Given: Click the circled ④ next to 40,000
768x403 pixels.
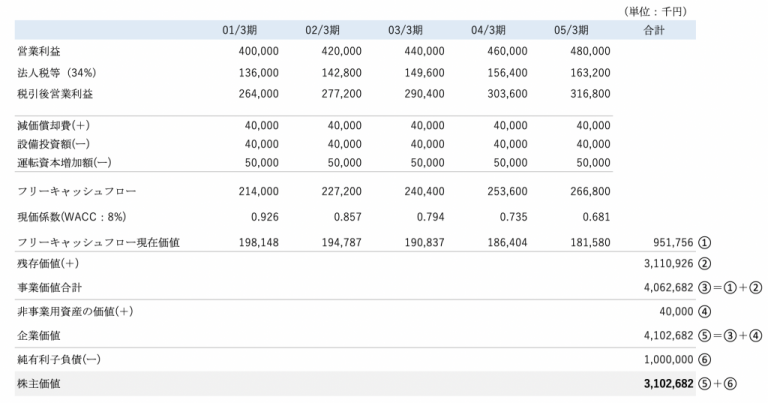Looking at the screenshot, I should click(x=704, y=312).
